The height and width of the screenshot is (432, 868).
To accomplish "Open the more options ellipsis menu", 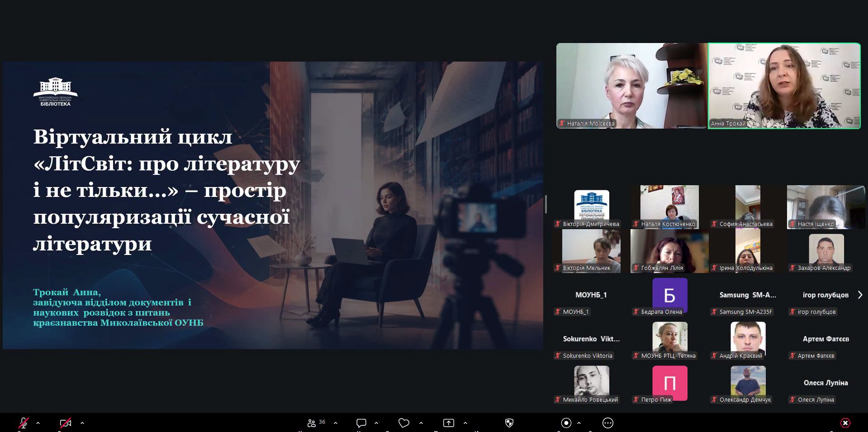I will pyautogui.click(x=608, y=423).
